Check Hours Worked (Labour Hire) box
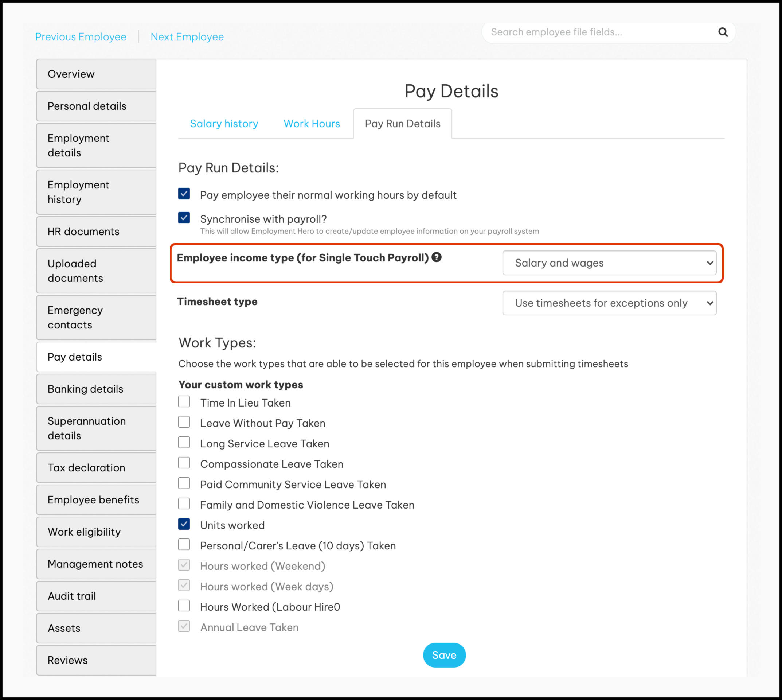 [184, 606]
